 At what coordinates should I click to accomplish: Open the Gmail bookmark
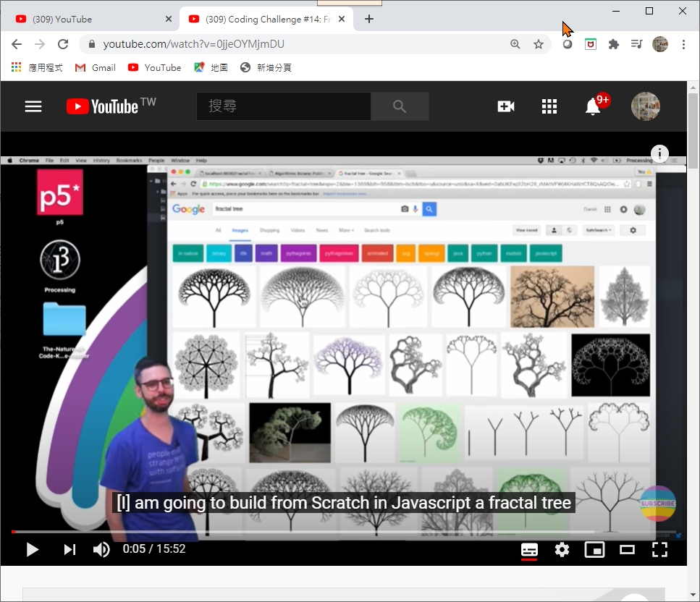(96, 67)
